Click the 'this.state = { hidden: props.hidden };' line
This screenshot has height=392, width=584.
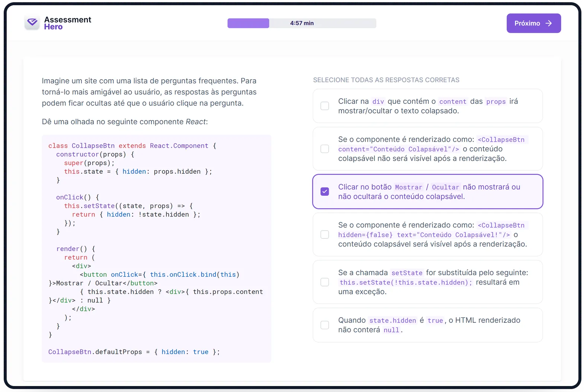(x=138, y=171)
